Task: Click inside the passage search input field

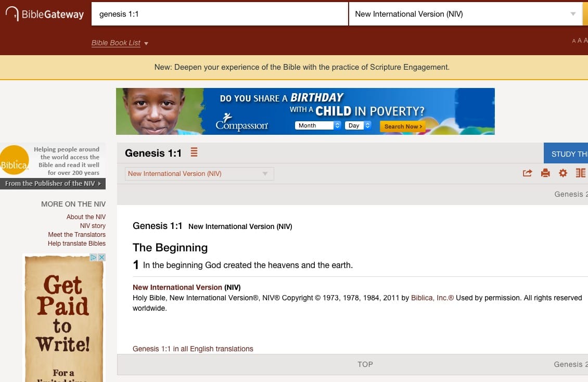Action: pyautogui.click(x=219, y=14)
